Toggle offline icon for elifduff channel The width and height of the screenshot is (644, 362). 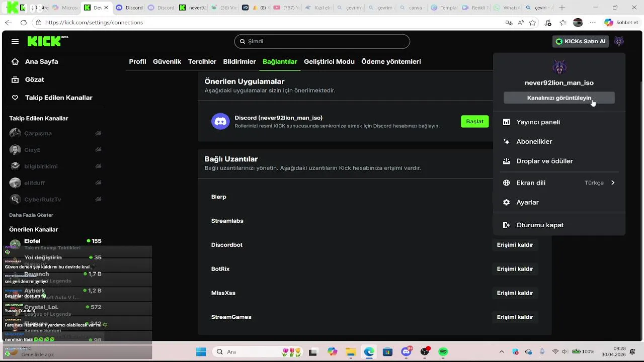tap(98, 183)
